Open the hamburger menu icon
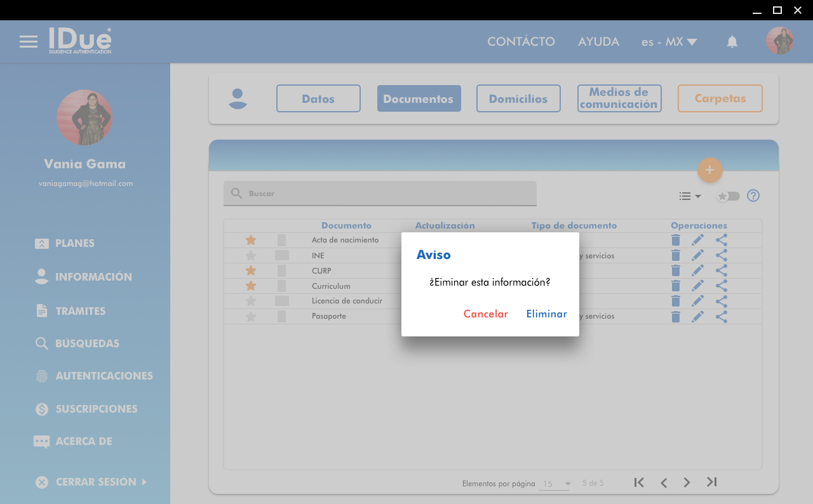 [x=29, y=42]
